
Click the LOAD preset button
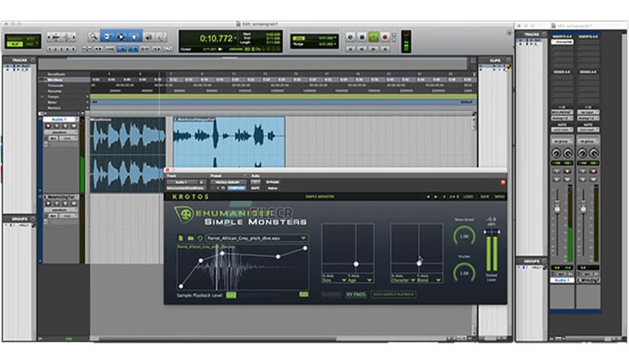click(x=467, y=196)
